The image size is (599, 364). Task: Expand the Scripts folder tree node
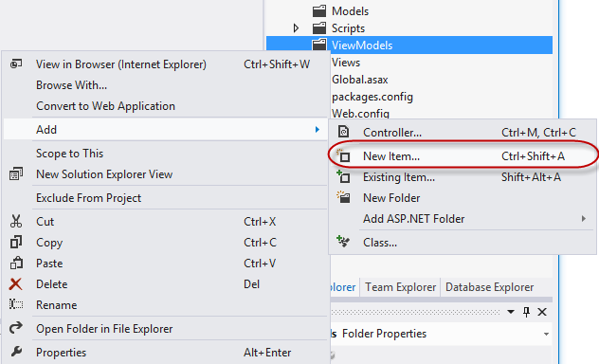[x=296, y=27]
